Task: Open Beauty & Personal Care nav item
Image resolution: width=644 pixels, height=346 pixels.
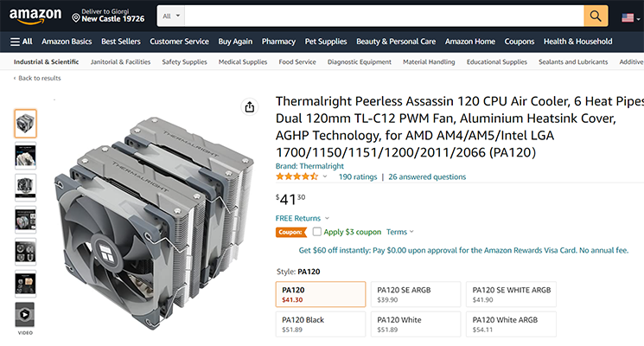Action: 396,42
